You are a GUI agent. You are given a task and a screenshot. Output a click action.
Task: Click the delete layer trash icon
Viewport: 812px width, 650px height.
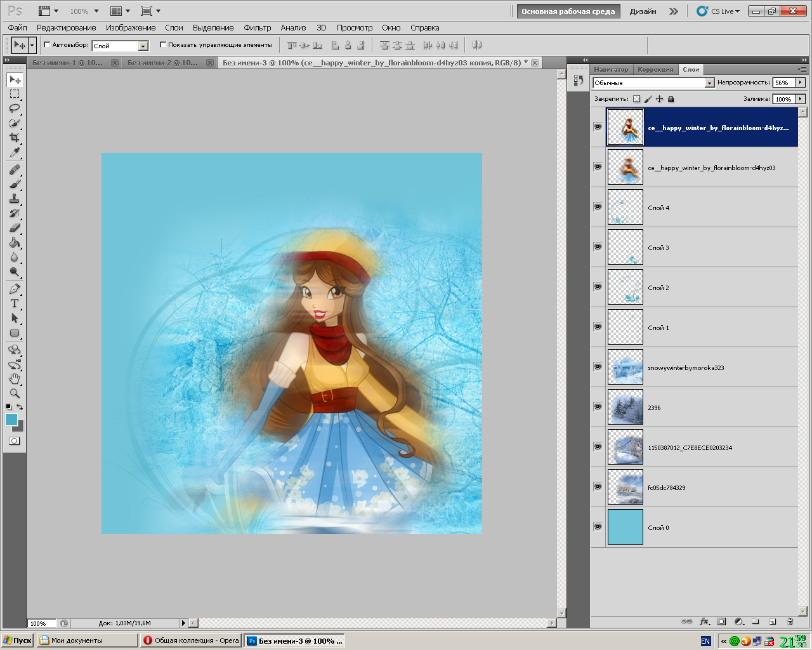[790, 622]
